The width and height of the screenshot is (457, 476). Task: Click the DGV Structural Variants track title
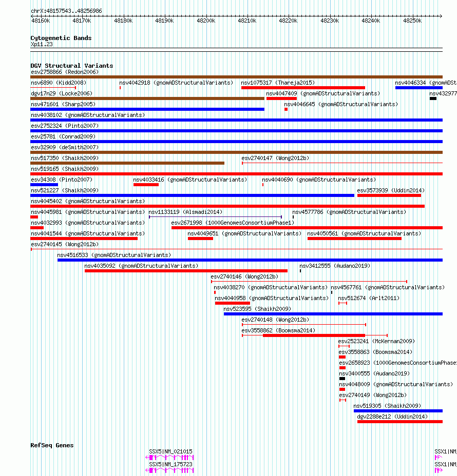pos(72,66)
